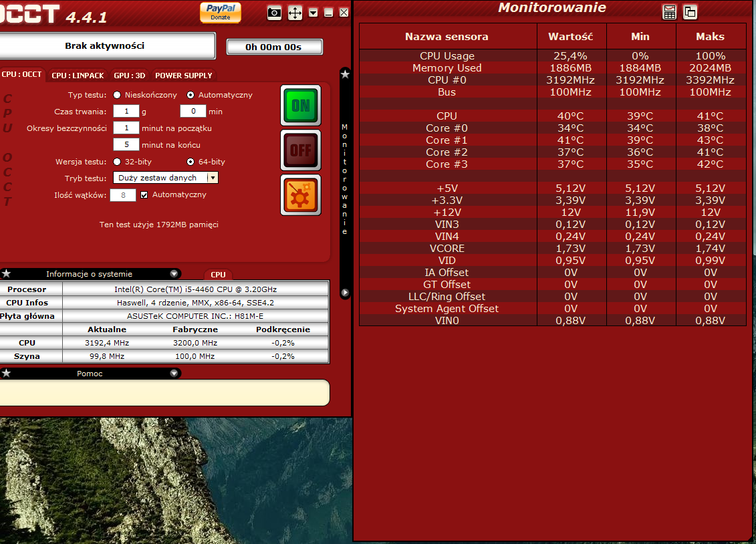Viewport: 756px width, 544px height.
Task: Click the Wartość column header
Action: tap(571, 37)
